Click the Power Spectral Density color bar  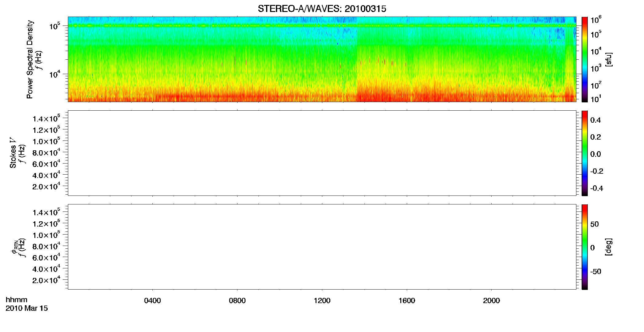[585, 59]
